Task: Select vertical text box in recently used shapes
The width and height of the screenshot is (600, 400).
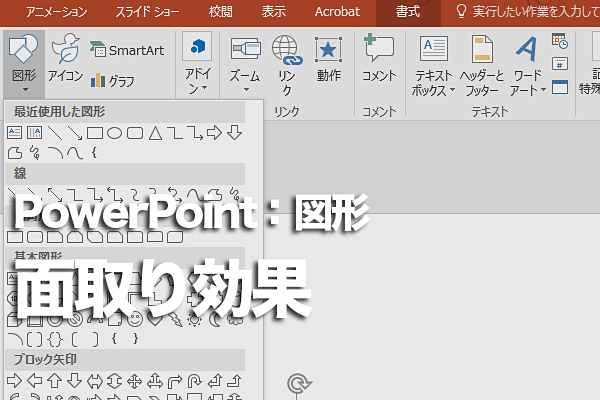Action: pyautogui.click(x=35, y=133)
